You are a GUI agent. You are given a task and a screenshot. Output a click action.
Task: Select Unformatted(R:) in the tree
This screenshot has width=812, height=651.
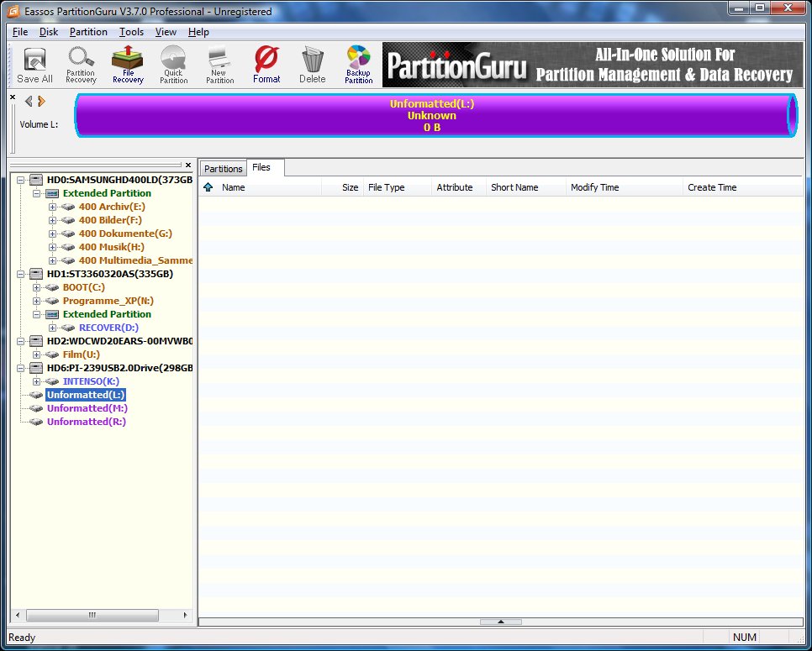[86, 422]
